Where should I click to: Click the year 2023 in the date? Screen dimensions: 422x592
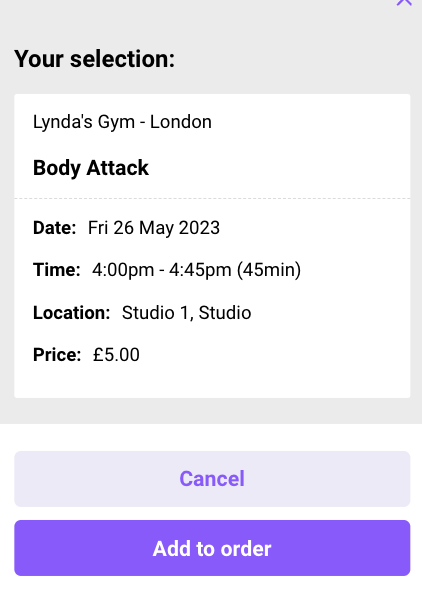pyautogui.click(x=199, y=228)
